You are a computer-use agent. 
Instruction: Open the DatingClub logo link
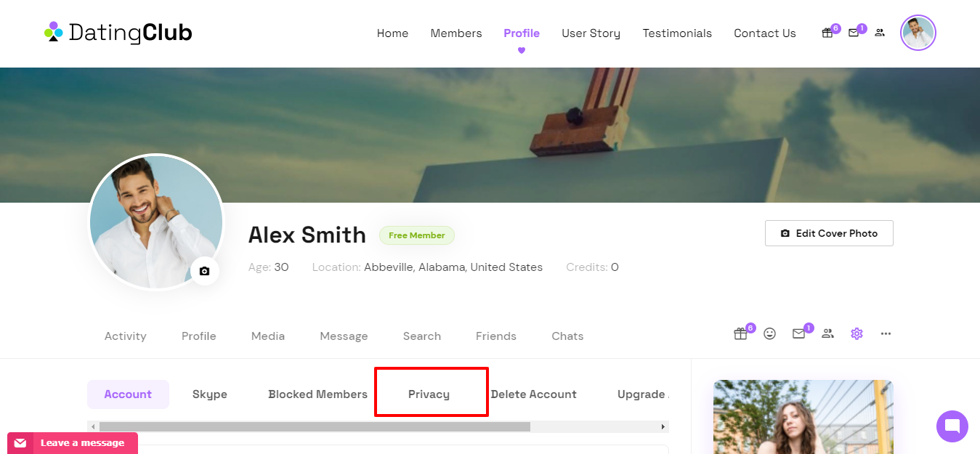point(118,33)
